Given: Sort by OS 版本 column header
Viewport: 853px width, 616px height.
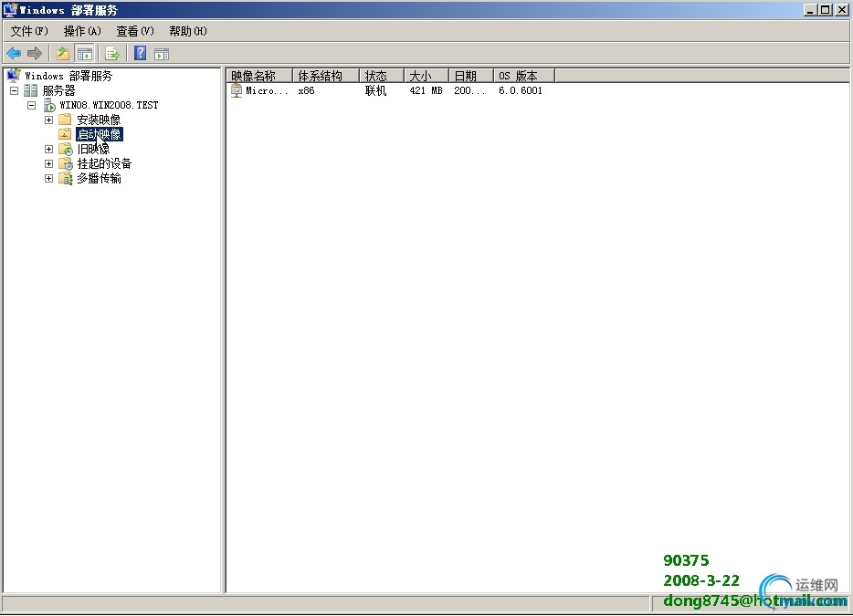Looking at the screenshot, I should point(524,76).
